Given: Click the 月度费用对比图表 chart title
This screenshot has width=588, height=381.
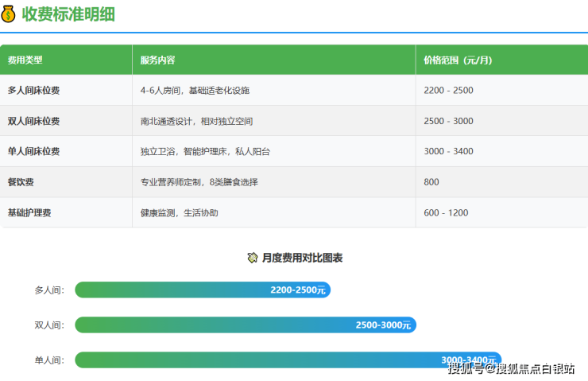Looking at the screenshot, I should (x=302, y=258).
